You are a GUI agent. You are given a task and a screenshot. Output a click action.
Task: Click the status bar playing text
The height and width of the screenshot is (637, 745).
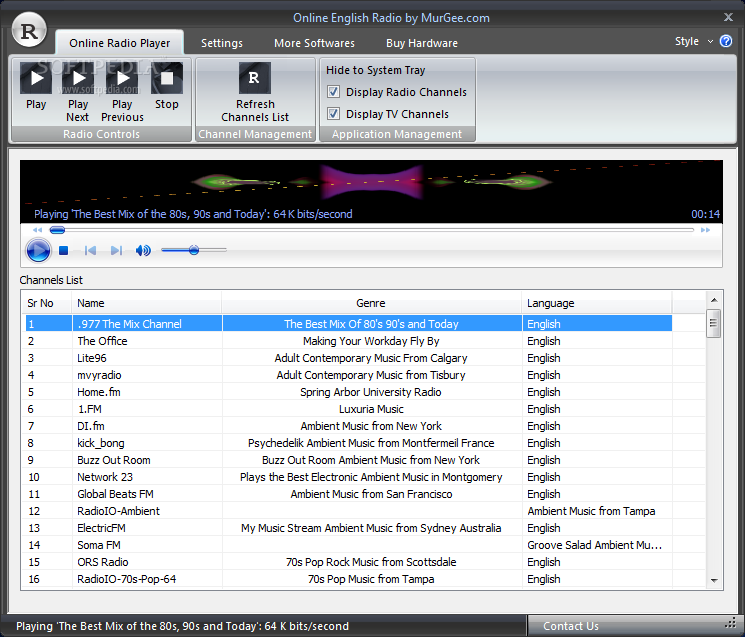tap(182, 626)
